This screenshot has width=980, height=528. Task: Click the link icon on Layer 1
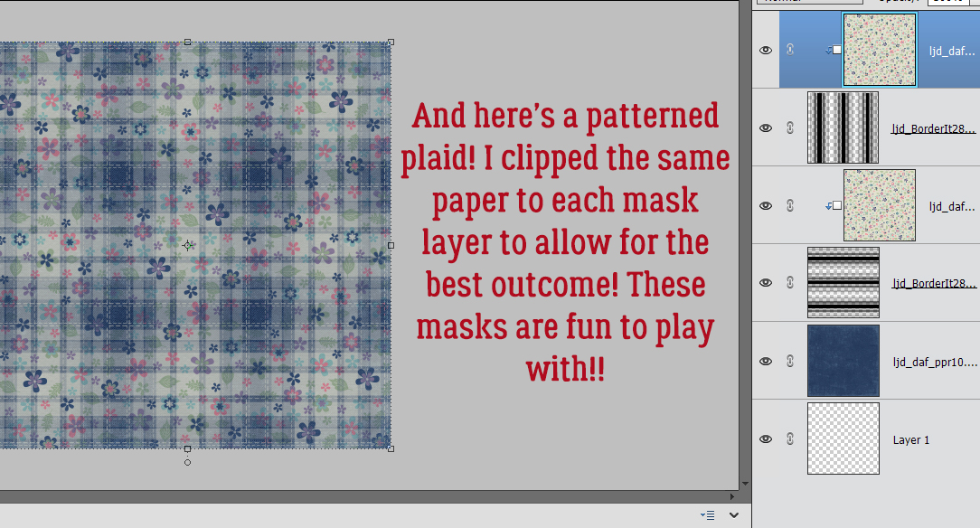pyautogui.click(x=790, y=438)
